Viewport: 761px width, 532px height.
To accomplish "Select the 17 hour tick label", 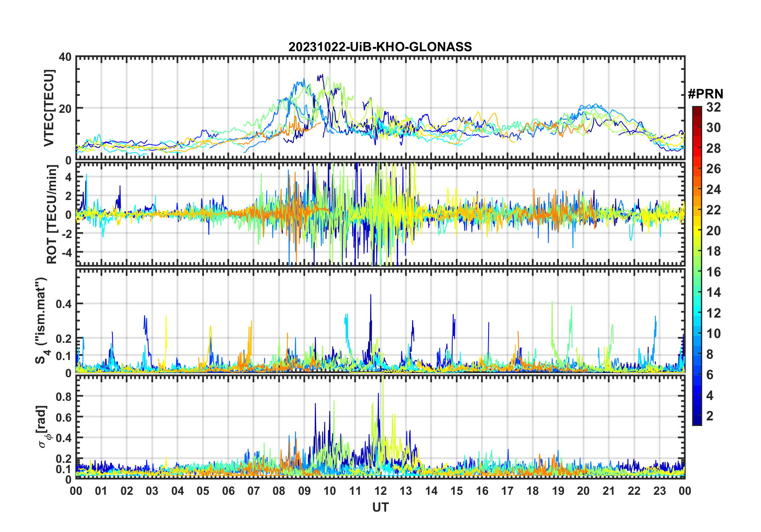I will [507, 491].
